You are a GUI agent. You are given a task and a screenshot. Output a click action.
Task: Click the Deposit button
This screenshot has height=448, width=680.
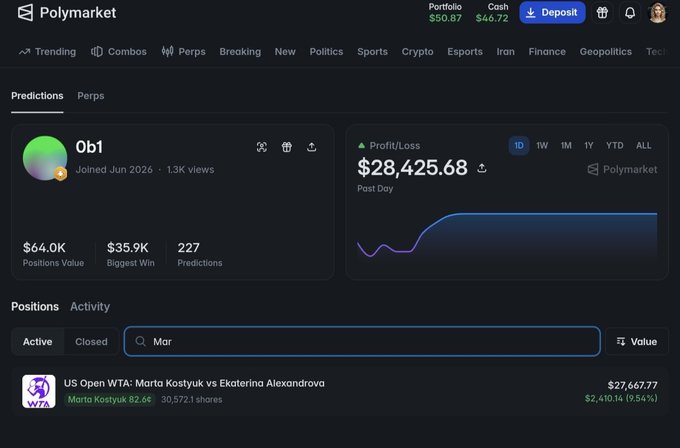(x=552, y=13)
